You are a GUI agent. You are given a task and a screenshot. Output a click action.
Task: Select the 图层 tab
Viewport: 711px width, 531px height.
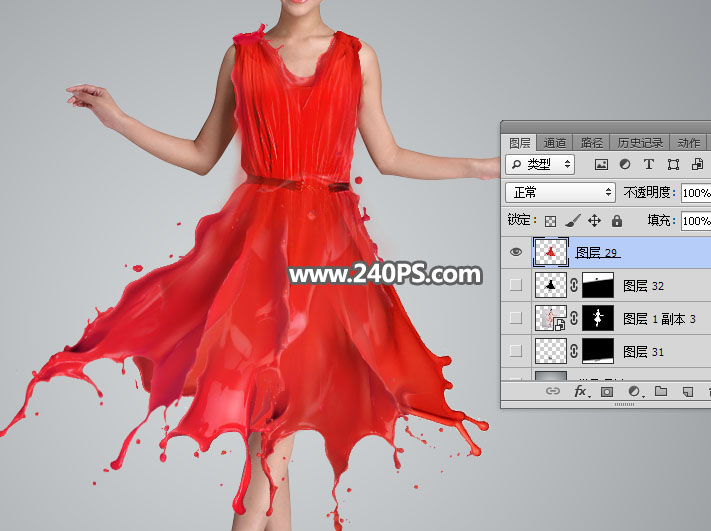pyautogui.click(x=520, y=143)
